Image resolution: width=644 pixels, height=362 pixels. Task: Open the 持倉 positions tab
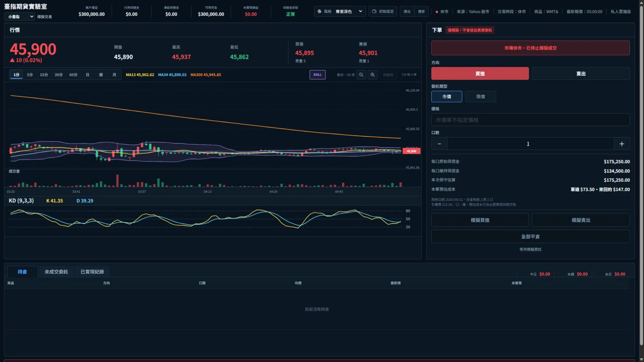tap(22, 272)
